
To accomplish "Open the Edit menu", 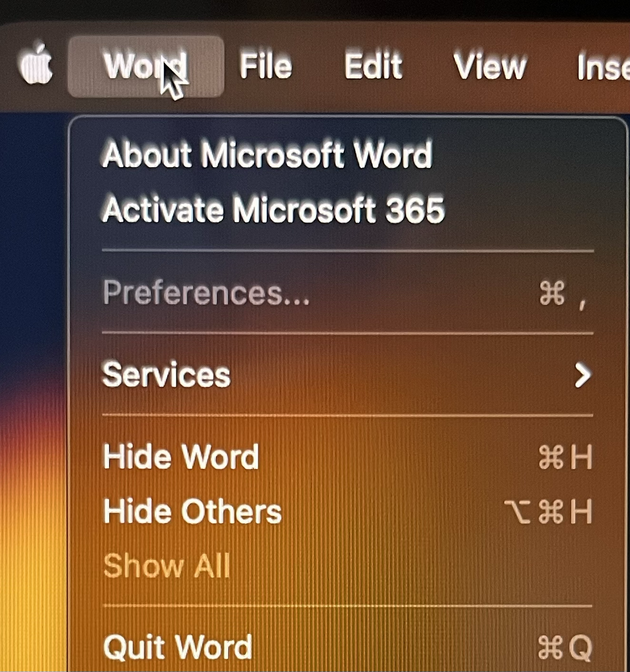I will coord(373,66).
